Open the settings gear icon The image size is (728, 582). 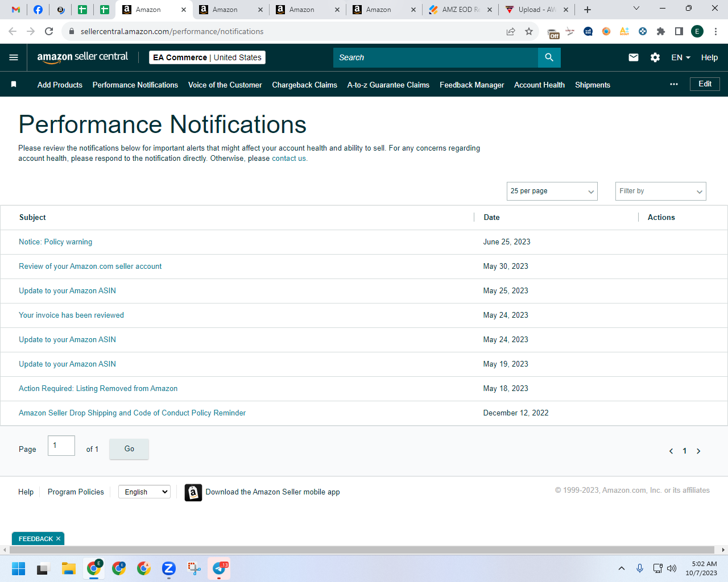pos(655,57)
